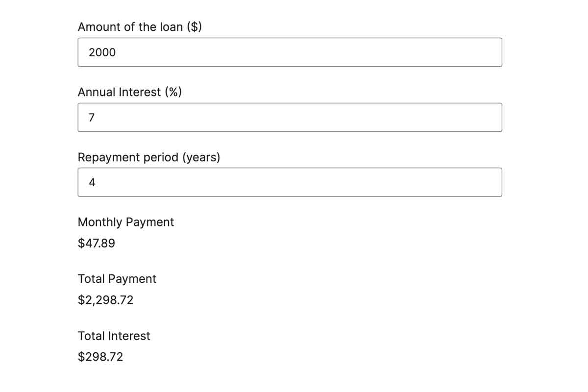The width and height of the screenshot is (588, 392).
Task: Click the word 'Monthly' in payment heading
Action: point(100,222)
